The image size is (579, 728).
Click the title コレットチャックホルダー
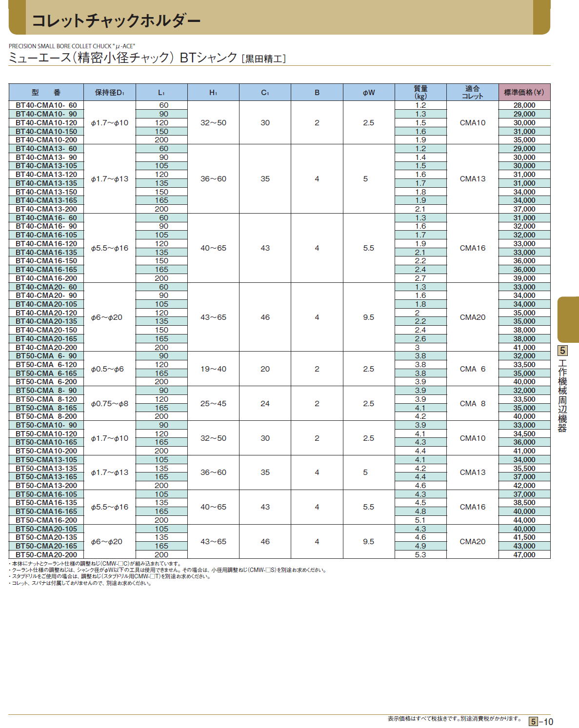click(x=116, y=20)
